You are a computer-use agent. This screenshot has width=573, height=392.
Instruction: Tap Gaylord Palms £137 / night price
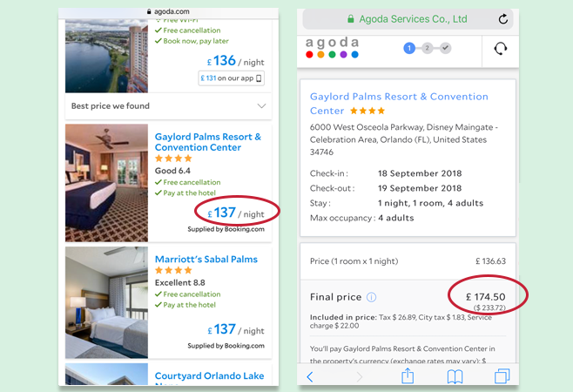tap(236, 213)
